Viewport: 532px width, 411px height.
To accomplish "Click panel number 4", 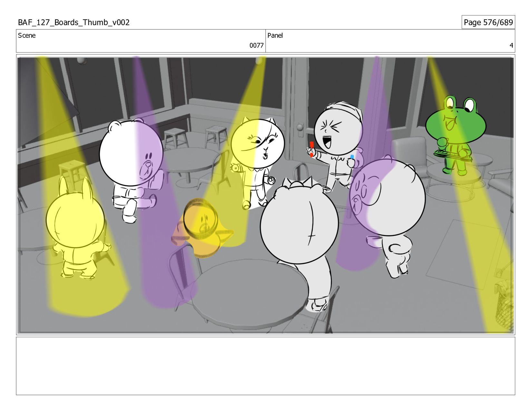I will pyautogui.click(x=511, y=45).
